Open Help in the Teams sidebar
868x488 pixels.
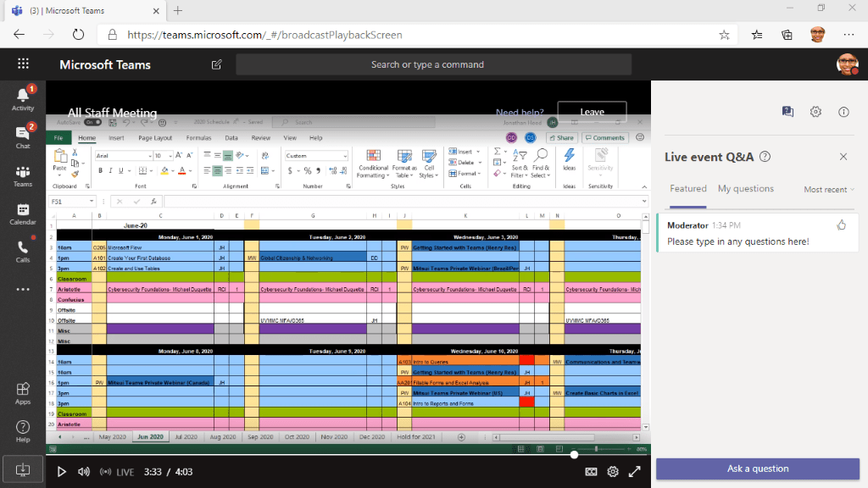coord(23,431)
